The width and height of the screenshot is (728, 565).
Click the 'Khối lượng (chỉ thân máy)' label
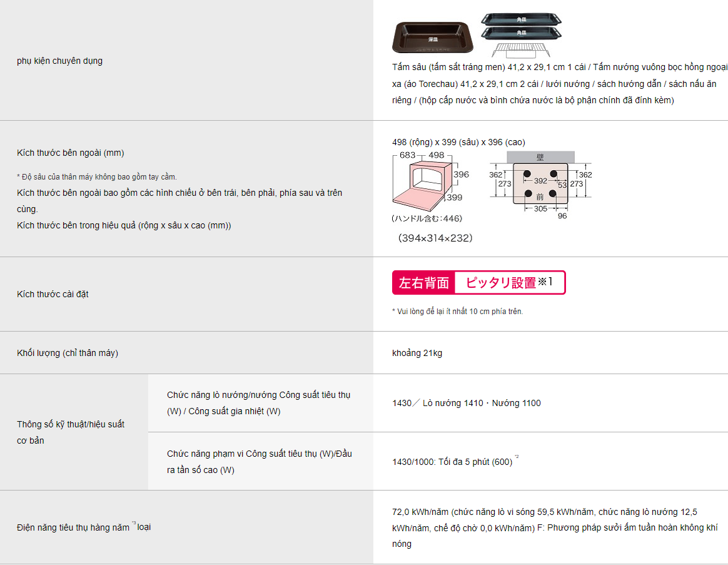[x=68, y=353]
